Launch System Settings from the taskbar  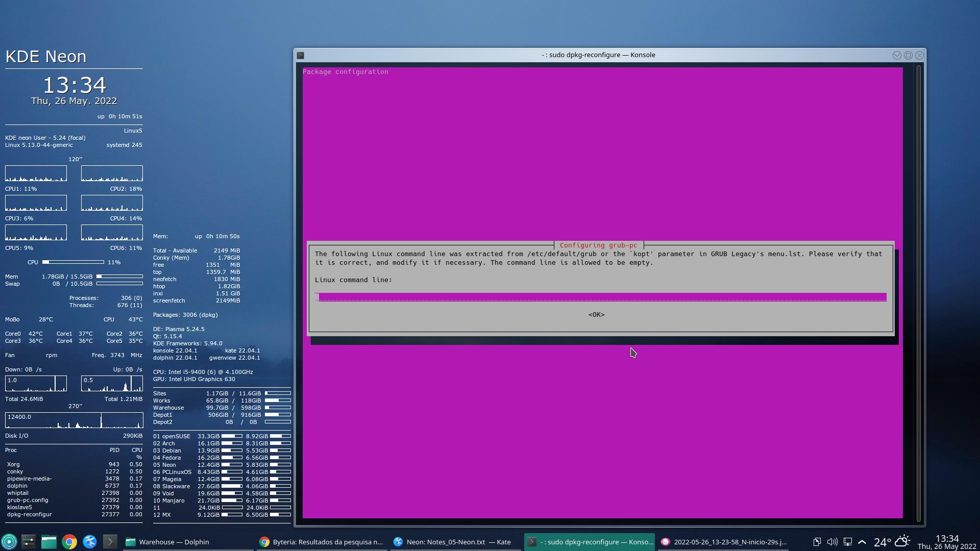point(29,542)
